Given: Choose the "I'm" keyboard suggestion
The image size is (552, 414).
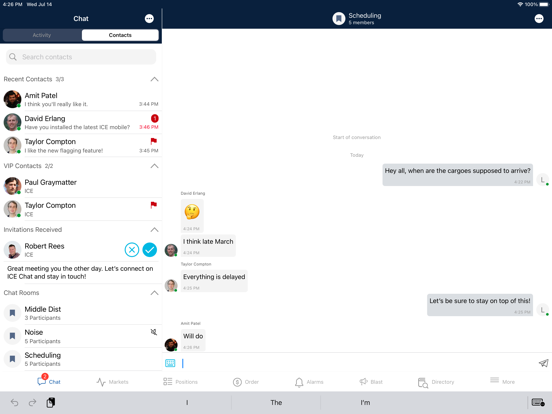Looking at the screenshot, I should 365,402.
